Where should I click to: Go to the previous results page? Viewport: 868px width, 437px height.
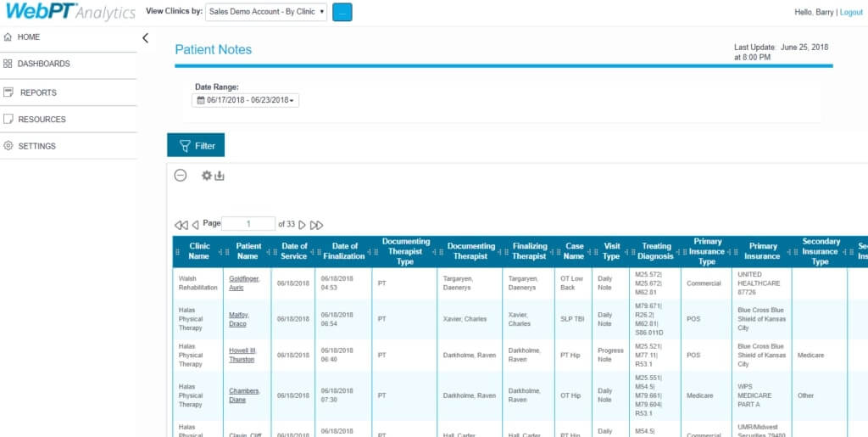[x=195, y=225]
